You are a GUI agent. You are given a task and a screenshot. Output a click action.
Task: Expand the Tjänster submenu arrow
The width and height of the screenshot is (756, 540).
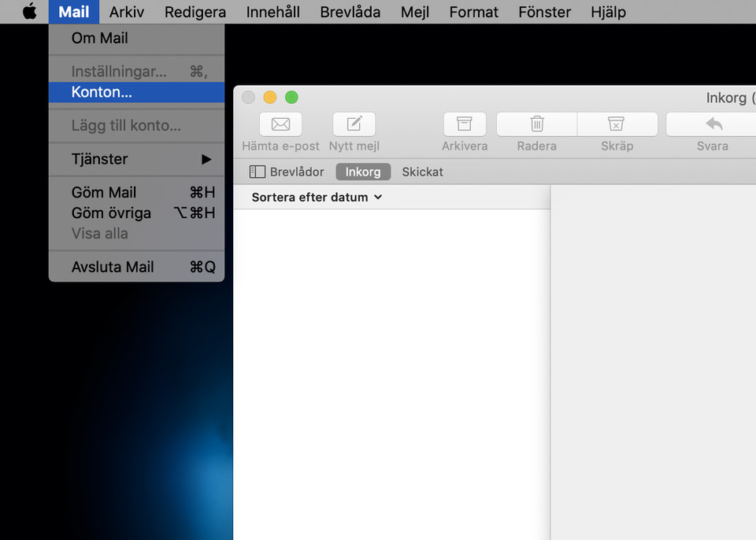point(206,159)
